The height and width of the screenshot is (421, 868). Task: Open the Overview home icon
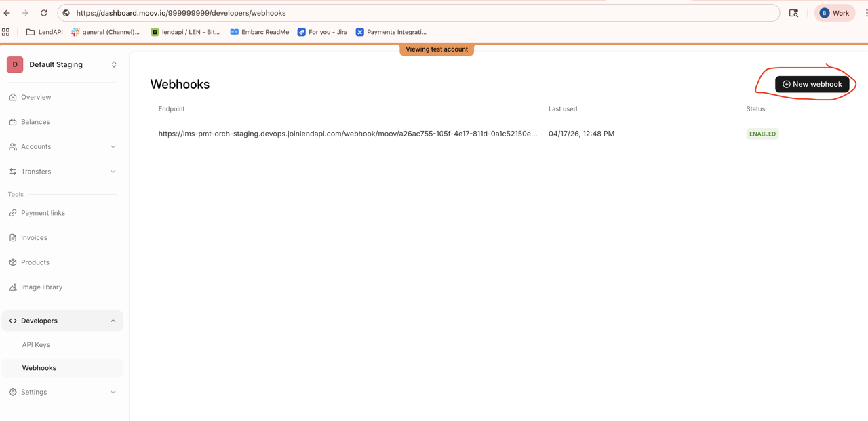(x=13, y=97)
